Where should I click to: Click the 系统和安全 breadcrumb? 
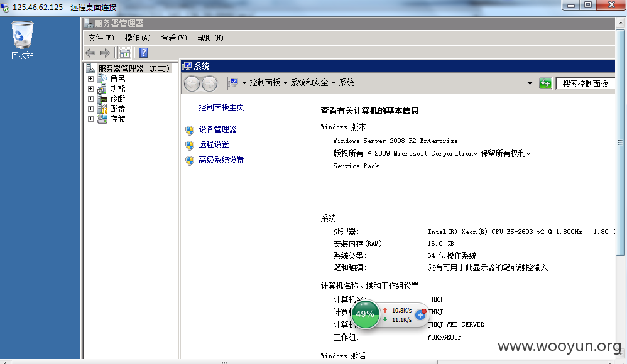(x=310, y=83)
